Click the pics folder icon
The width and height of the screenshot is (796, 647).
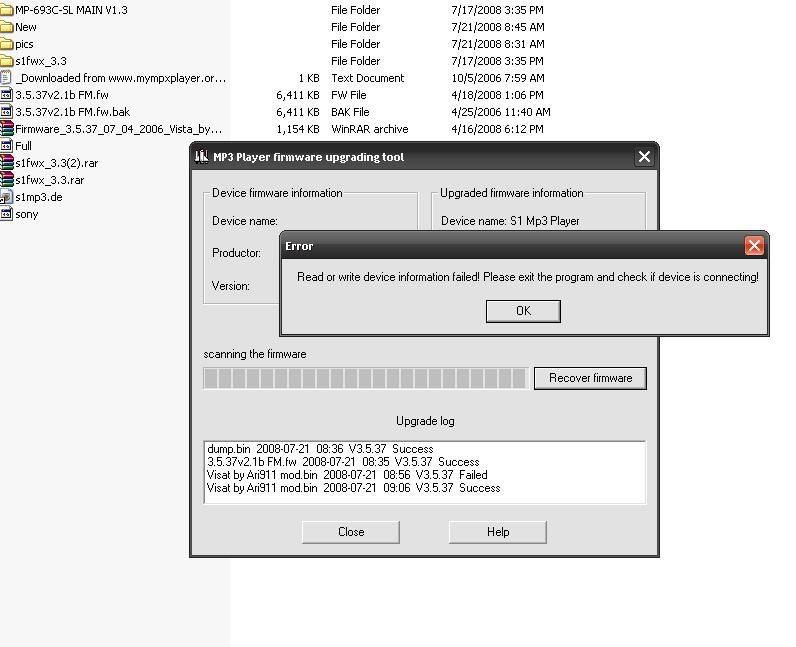click(x=7, y=44)
